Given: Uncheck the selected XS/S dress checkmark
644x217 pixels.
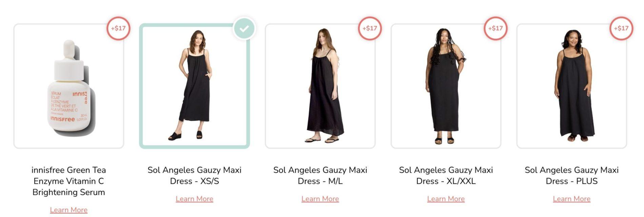Looking at the screenshot, I should pyautogui.click(x=244, y=29).
